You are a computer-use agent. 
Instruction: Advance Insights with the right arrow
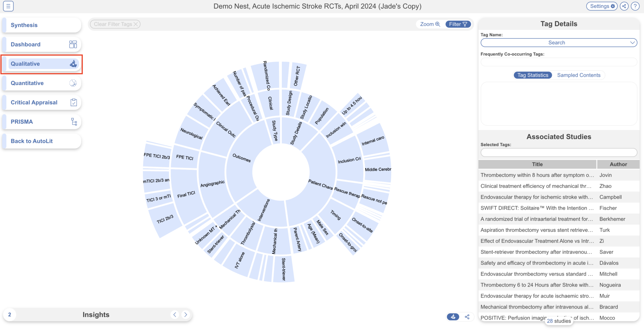coord(186,314)
